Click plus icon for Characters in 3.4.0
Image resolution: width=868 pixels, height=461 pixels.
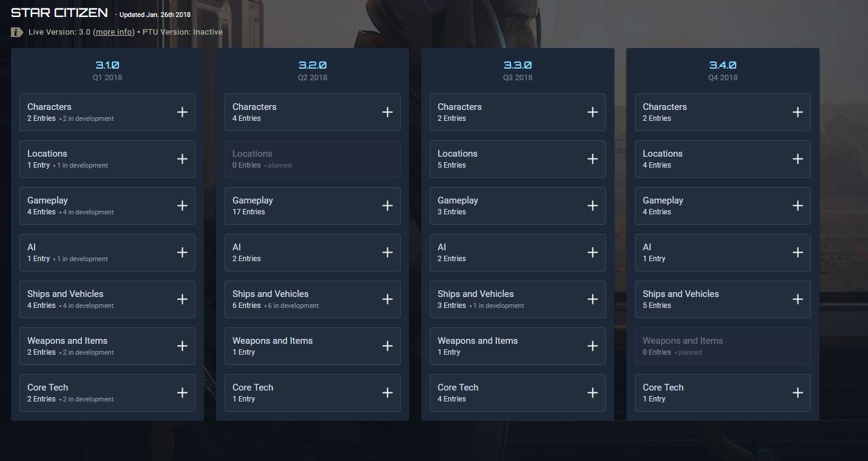(x=798, y=112)
